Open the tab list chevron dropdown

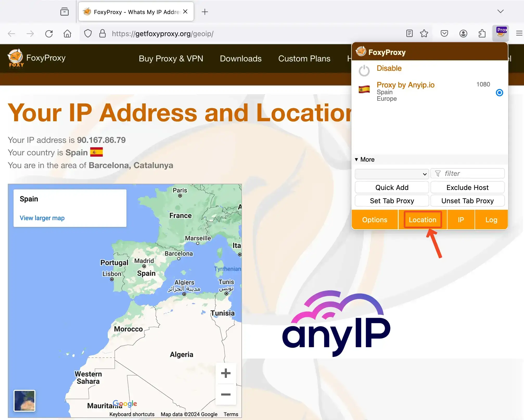pos(500,11)
